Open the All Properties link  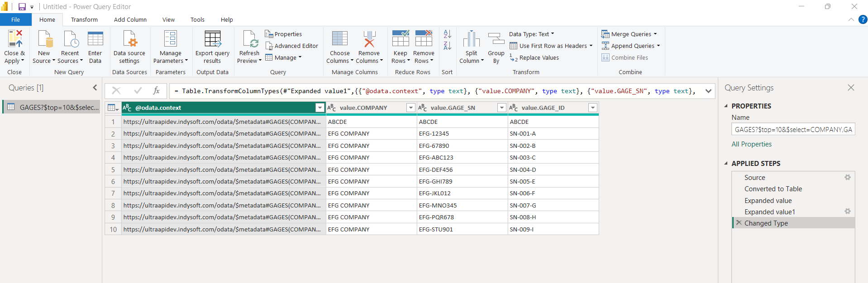752,144
